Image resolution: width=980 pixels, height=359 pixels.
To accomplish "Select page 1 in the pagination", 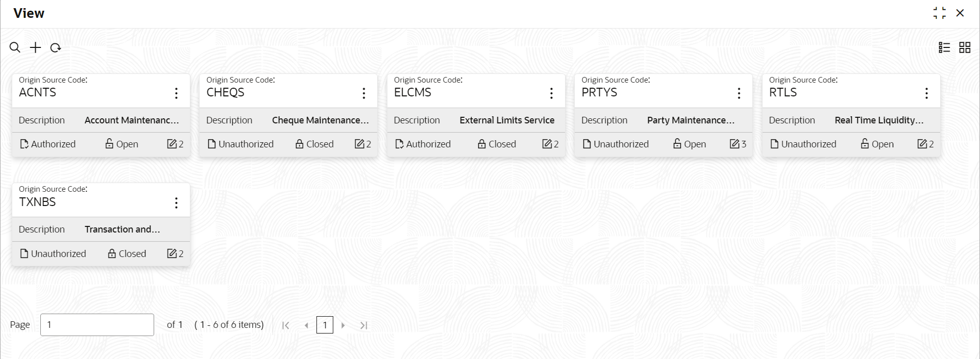I will pyautogui.click(x=325, y=325).
